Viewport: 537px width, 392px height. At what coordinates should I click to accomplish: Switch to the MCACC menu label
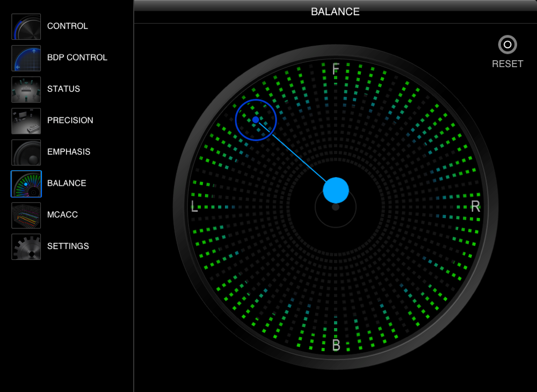coord(62,215)
